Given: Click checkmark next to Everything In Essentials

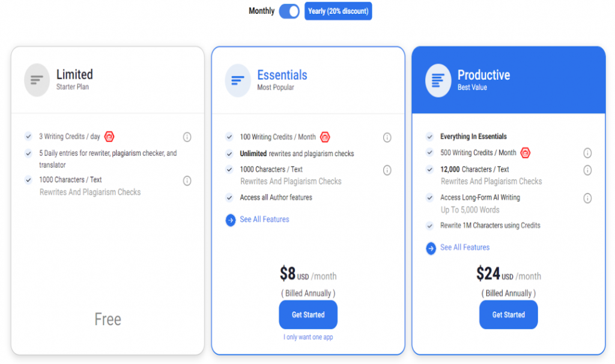Looking at the screenshot, I should pyautogui.click(x=430, y=136).
